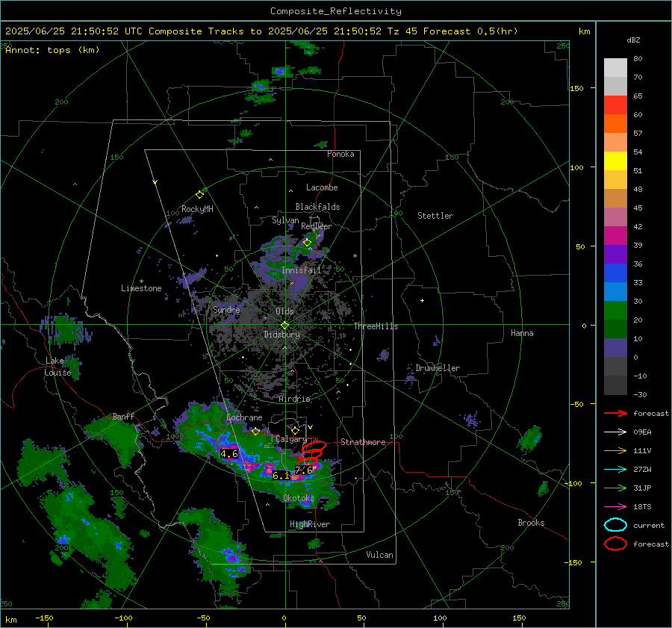672x628 pixels.
Task: Click the Lacombe city label
Action: [x=322, y=187]
